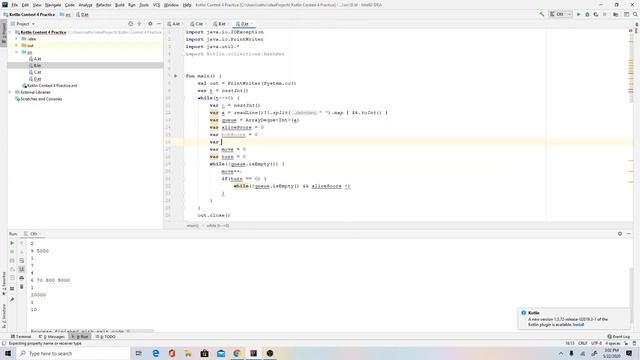Print the Run console output
The width and height of the screenshot is (640, 360).
[x=22, y=278]
